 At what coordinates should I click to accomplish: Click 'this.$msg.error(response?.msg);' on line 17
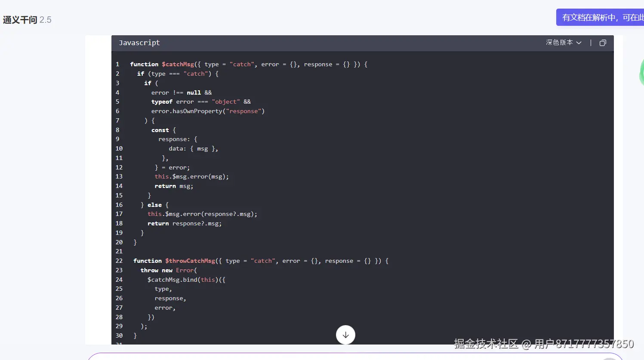[202, 214]
